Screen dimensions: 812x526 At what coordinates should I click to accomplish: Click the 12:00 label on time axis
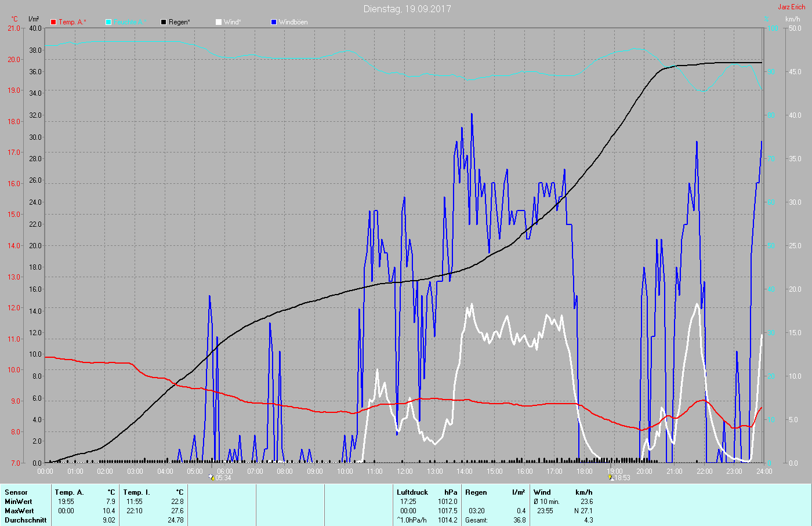[405, 471]
